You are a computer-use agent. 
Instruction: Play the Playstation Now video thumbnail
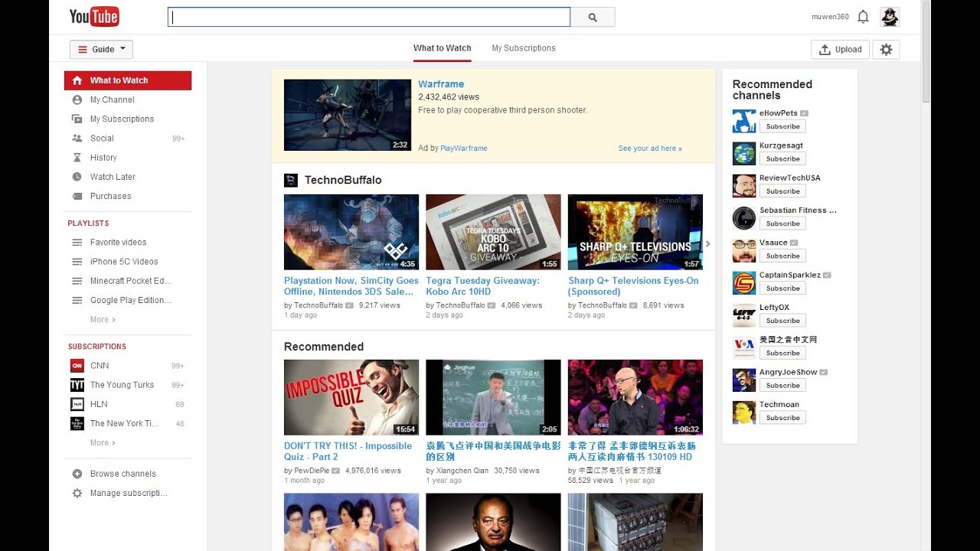coord(351,232)
